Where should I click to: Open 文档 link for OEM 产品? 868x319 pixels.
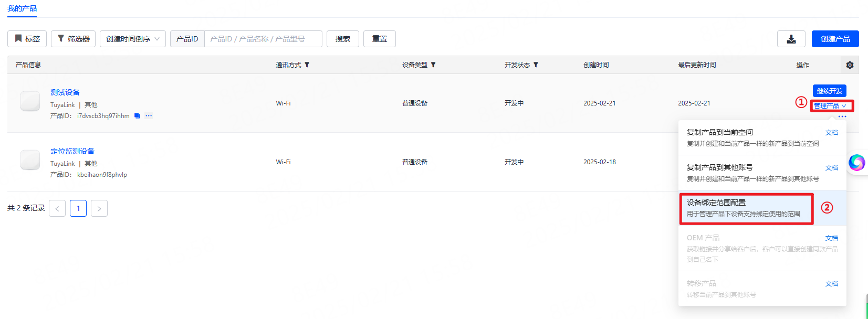tap(832, 238)
